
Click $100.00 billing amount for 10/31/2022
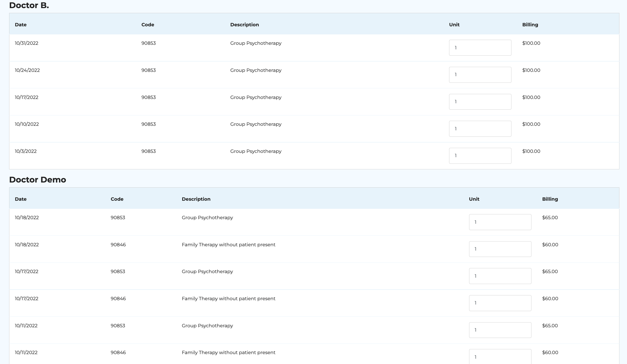click(531, 43)
